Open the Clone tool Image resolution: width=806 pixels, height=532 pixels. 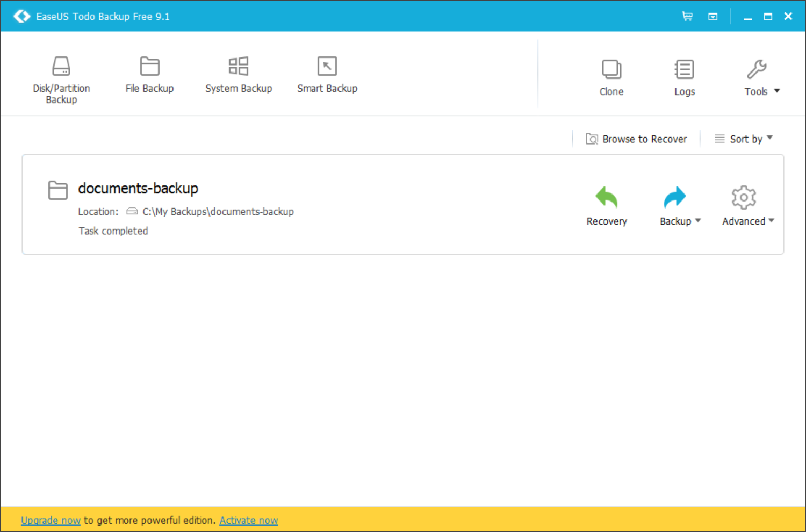click(611, 78)
